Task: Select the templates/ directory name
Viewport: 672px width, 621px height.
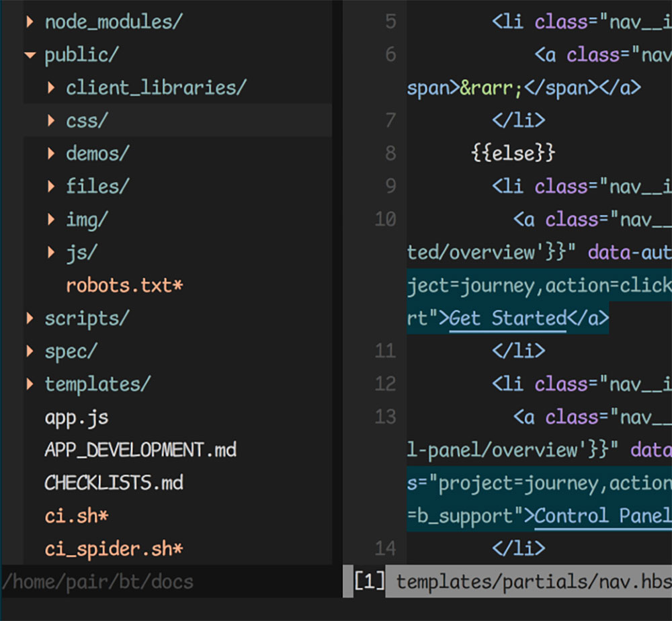Action: pos(97,384)
